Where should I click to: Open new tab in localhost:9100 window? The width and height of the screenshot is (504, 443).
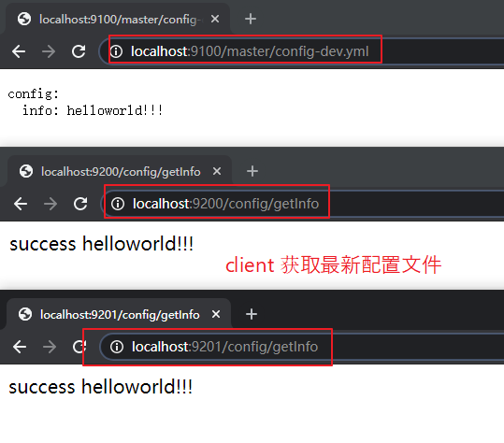(251, 19)
